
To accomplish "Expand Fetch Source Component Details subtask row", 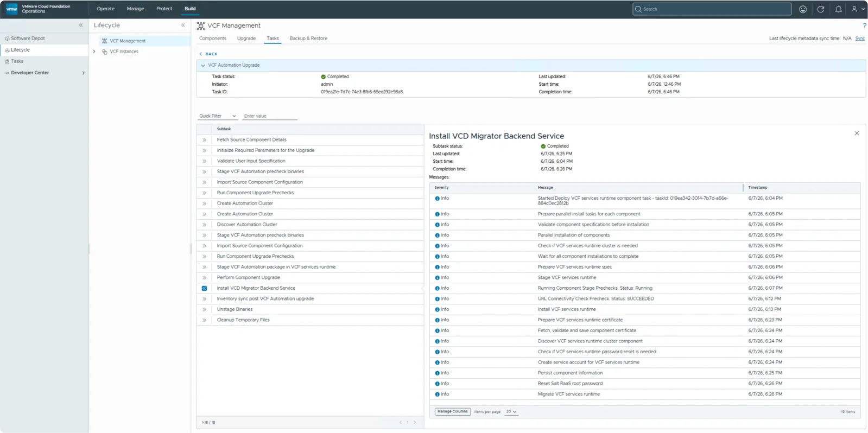I will pos(205,140).
